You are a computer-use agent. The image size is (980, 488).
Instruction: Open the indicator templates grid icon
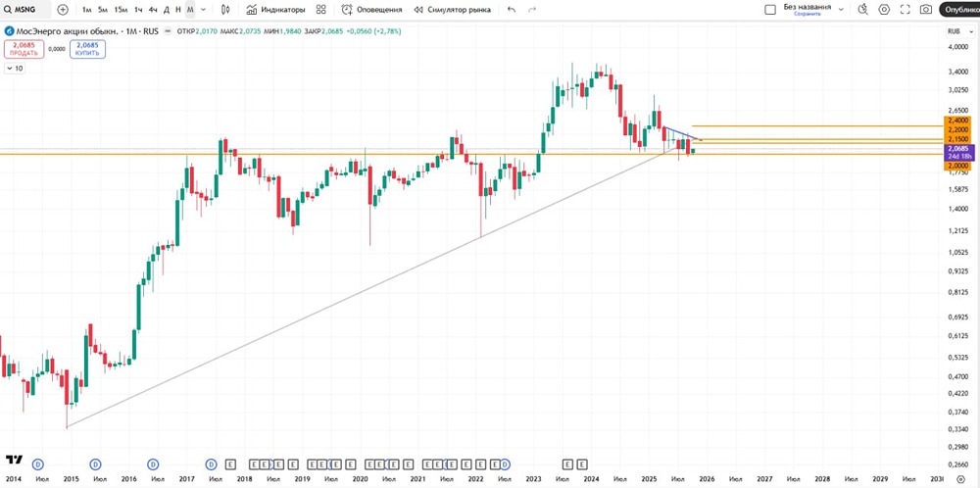coord(321,10)
